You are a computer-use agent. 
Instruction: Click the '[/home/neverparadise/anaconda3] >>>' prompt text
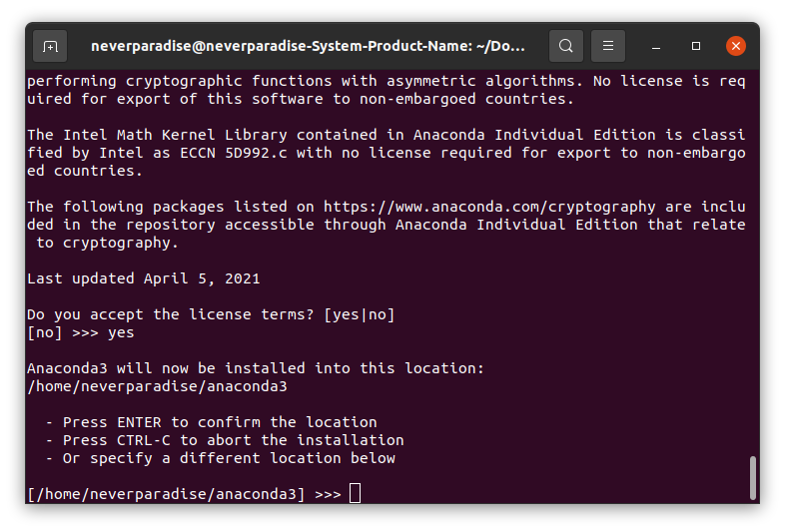pos(184,494)
